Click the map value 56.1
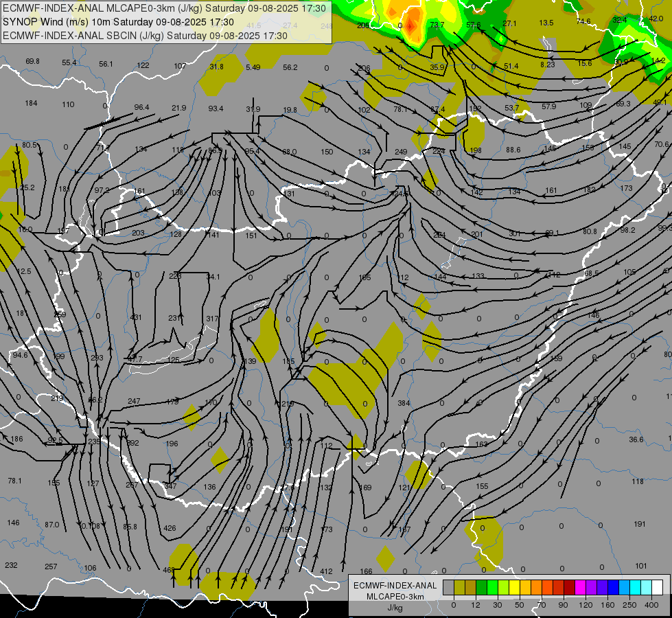672x618 pixels. [x=106, y=64]
